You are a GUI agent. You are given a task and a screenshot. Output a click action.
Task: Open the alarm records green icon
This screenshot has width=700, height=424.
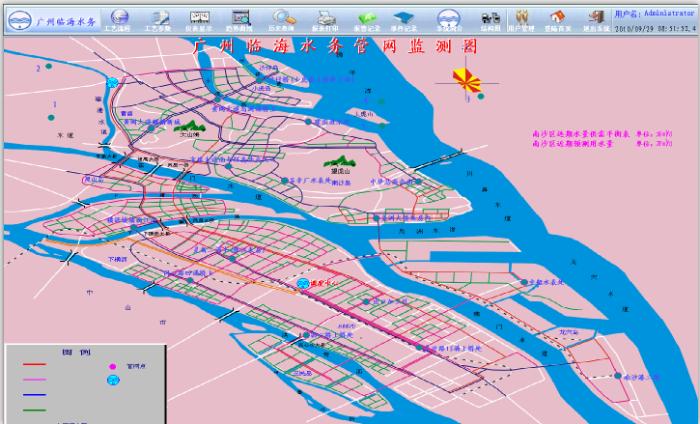click(367, 17)
